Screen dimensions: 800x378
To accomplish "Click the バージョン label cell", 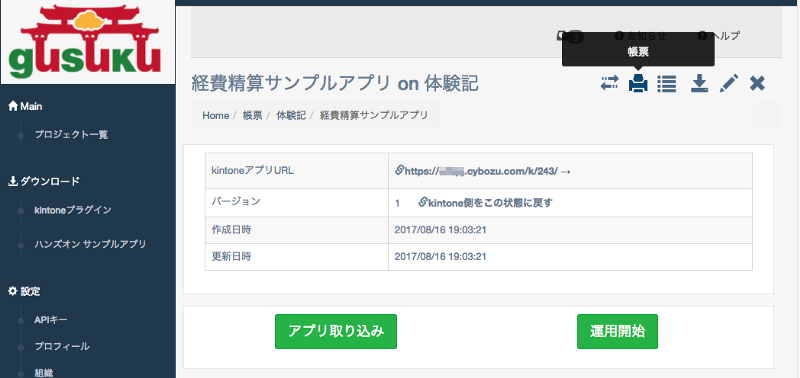I will [296, 203].
